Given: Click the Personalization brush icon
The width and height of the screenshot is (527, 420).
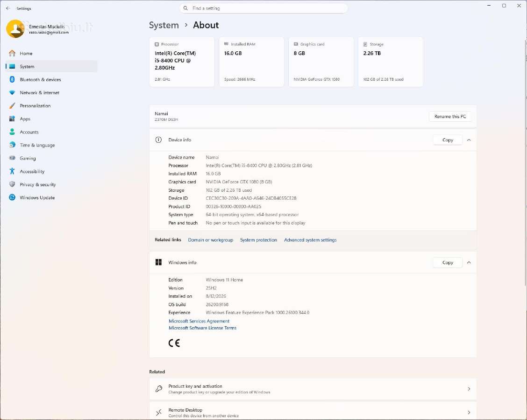Looking at the screenshot, I should [12, 105].
